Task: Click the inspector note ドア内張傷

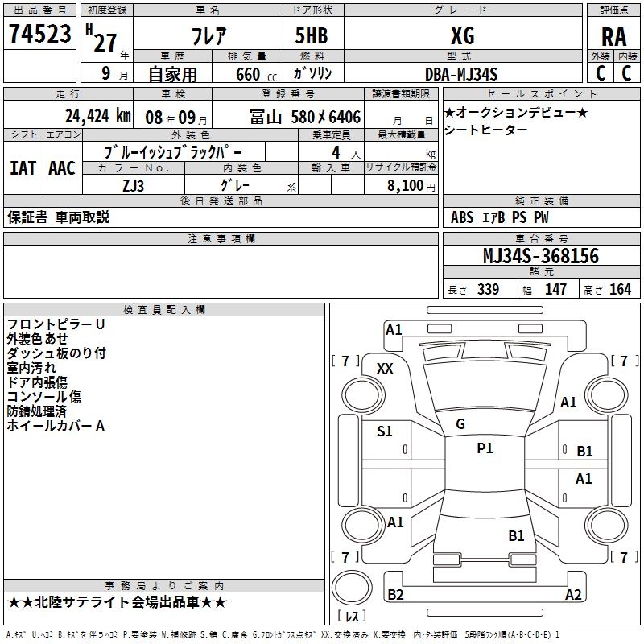Action: 37,382
